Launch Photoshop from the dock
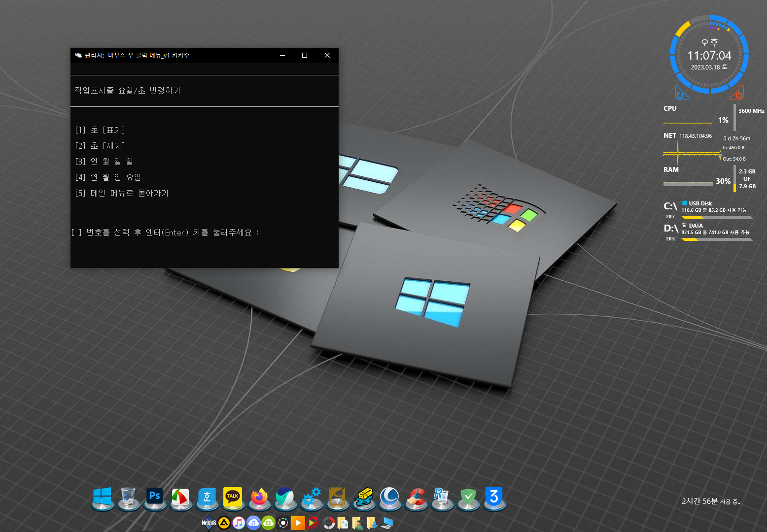The height and width of the screenshot is (532, 767). click(155, 498)
